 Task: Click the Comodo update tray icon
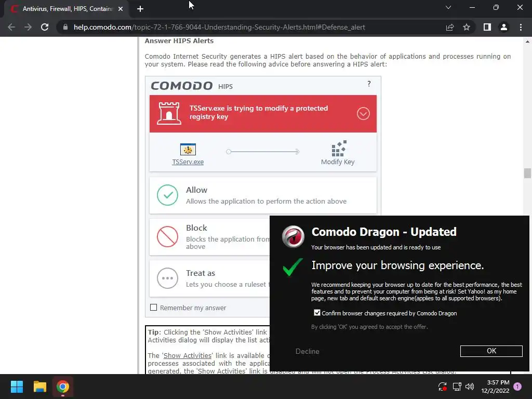(x=442, y=387)
